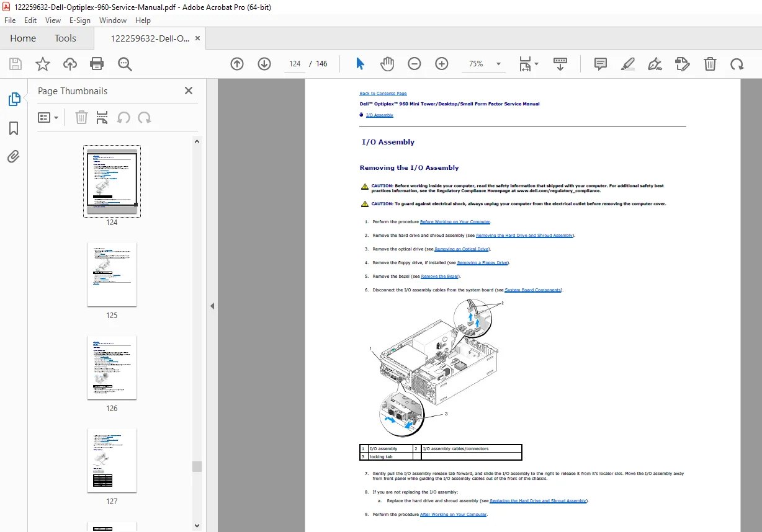This screenshot has width=762, height=532.
Task: Click the thumbnails panel scrollbar handle
Action: tap(197, 466)
